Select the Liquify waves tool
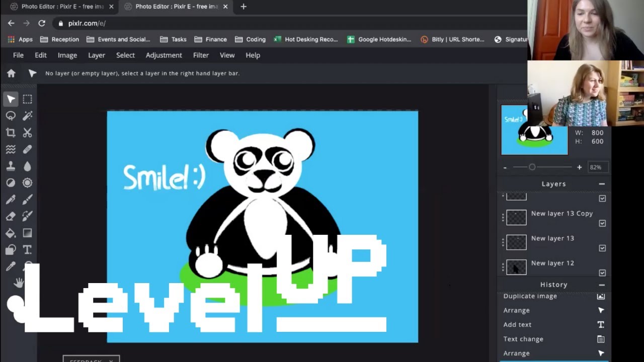 pyautogui.click(x=11, y=149)
